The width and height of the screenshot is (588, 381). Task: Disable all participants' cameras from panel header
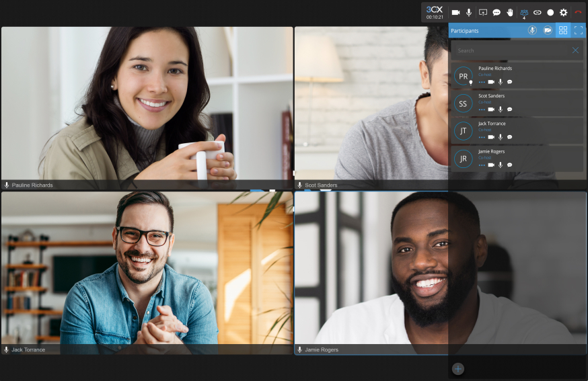click(x=548, y=30)
